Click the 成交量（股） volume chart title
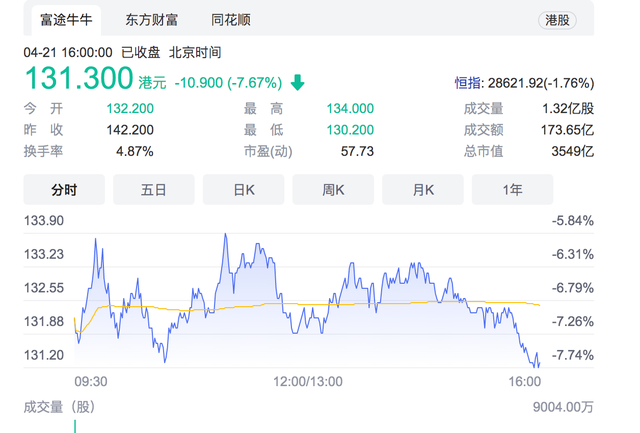This screenshot has width=640, height=433. (59, 407)
